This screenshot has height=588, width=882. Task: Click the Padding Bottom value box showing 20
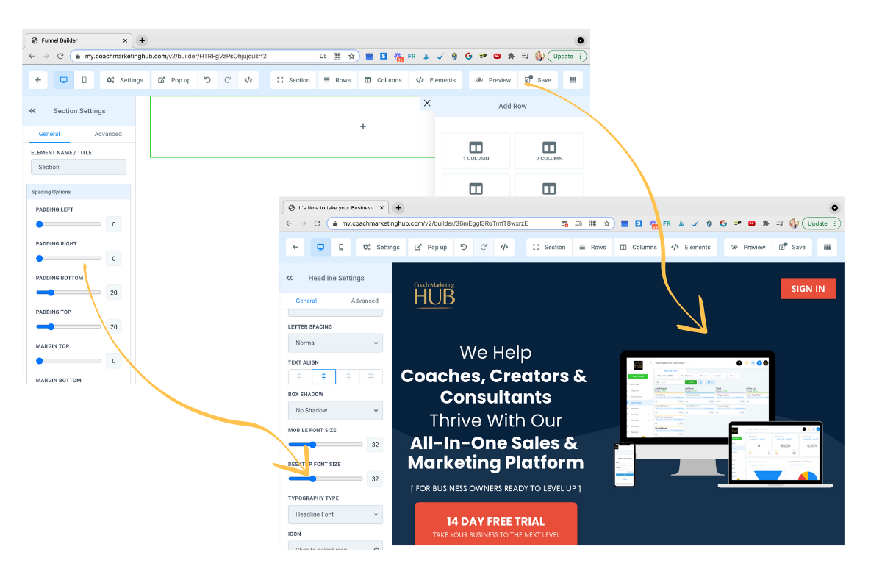coord(114,293)
